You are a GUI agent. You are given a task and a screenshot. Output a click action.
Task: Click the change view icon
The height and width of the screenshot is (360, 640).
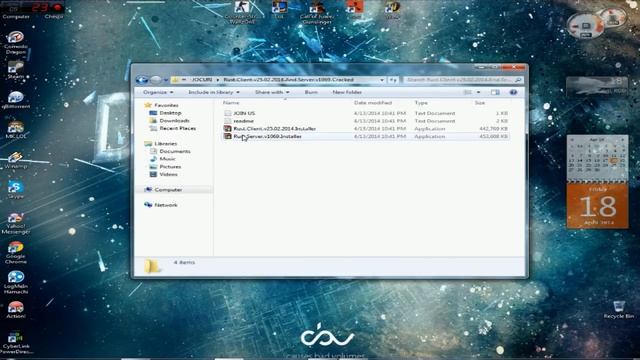click(468, 92)
